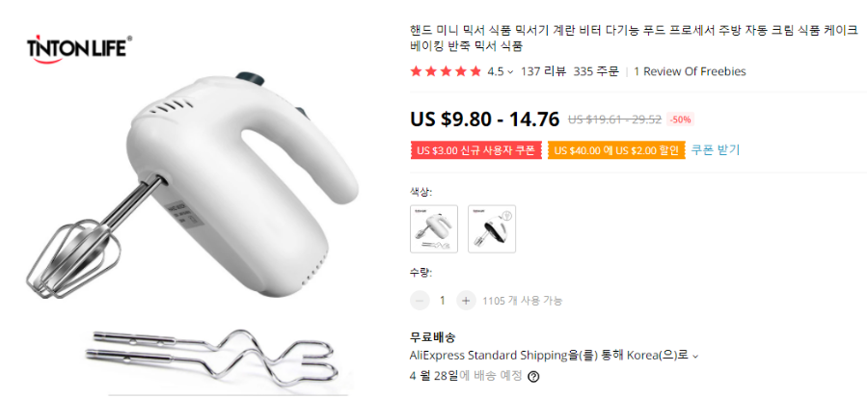868x399 pixels.
Task: Click the US $3.00 신규 사용자 쿠폰 tag
Action: click(x=476, y=150)
